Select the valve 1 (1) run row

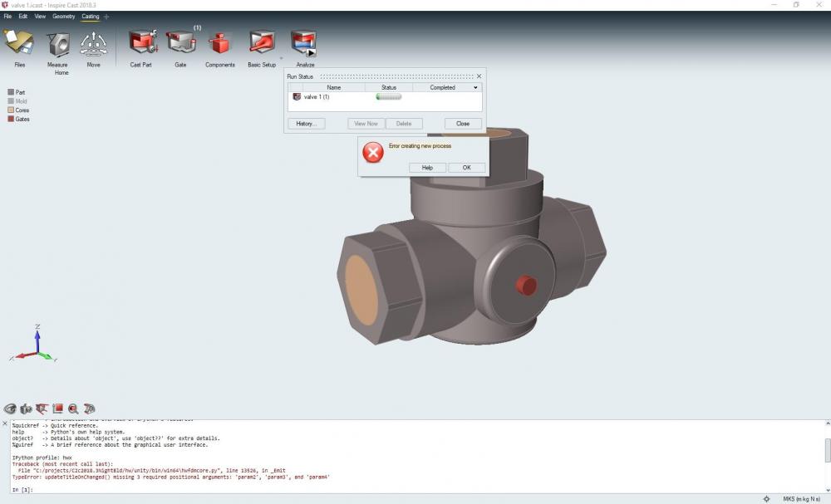click(385, 97)
